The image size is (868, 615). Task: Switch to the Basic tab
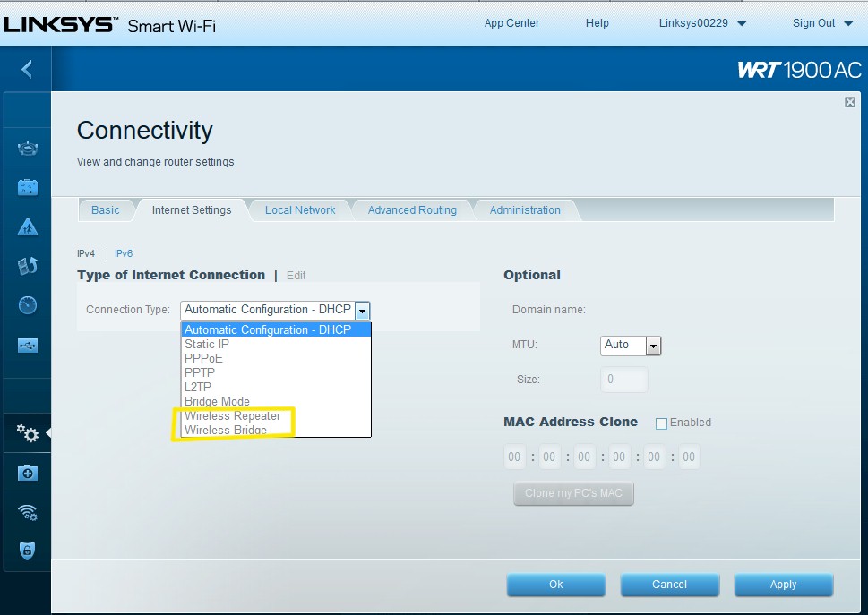click(x=105, y=210)
